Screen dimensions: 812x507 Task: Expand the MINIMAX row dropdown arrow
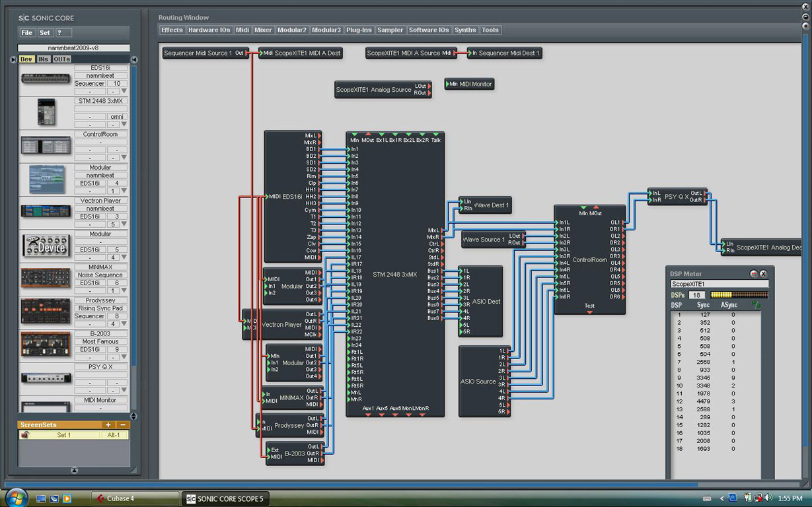click(x=124, y=290)
